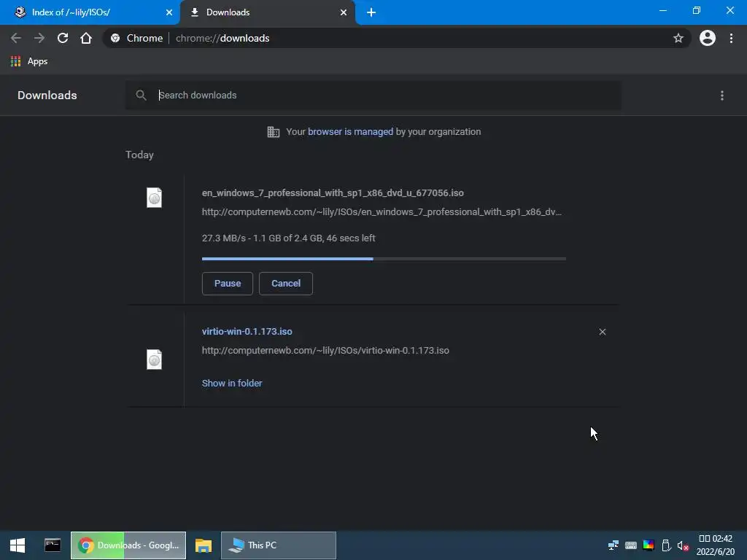Click the safely remove hardware tray icon
Screen dimensions: 747x560
(x=666, y=545)
